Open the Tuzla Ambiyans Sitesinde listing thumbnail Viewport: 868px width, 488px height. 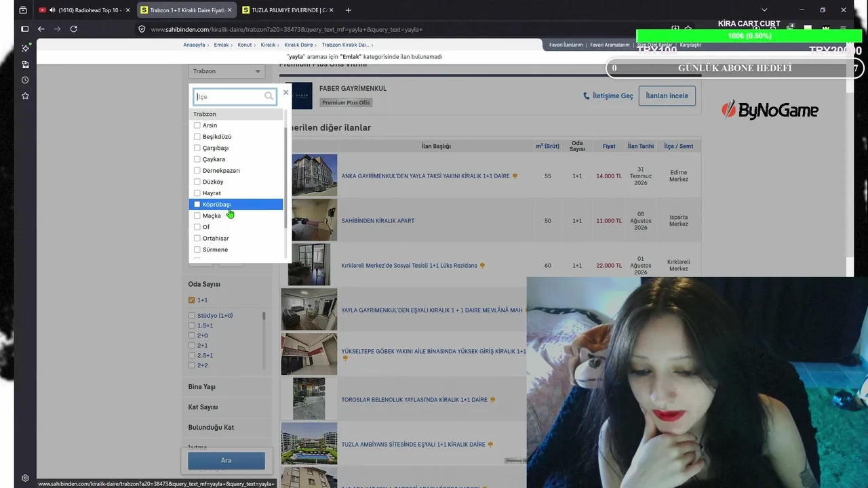tap(309, 444)
